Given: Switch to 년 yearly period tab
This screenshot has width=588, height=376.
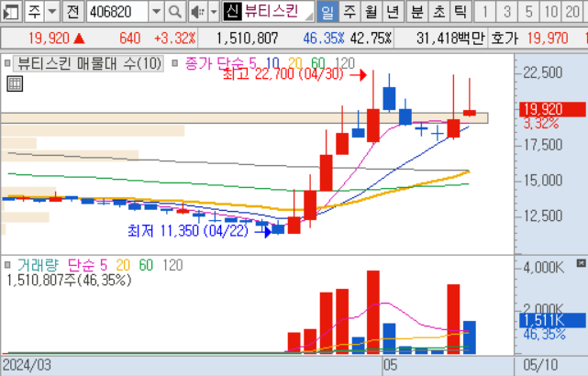Looking at the screenshot, I should [x=393, y=12].
